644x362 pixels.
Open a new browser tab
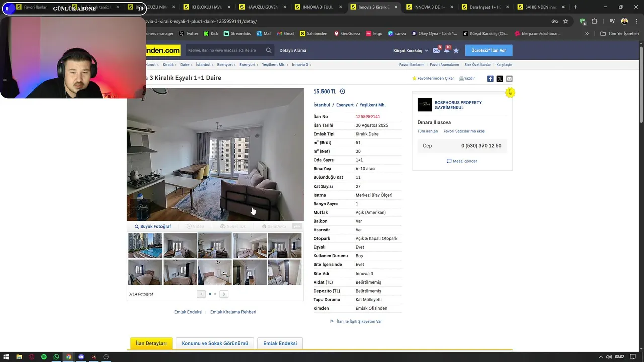pyautogui.click(x=575, y=7)
